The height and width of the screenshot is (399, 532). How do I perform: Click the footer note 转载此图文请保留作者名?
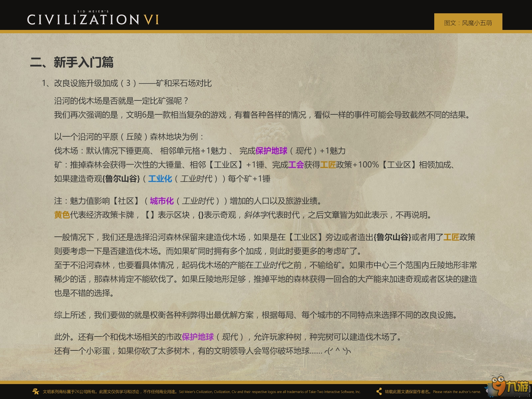click(x=433, y=392)
